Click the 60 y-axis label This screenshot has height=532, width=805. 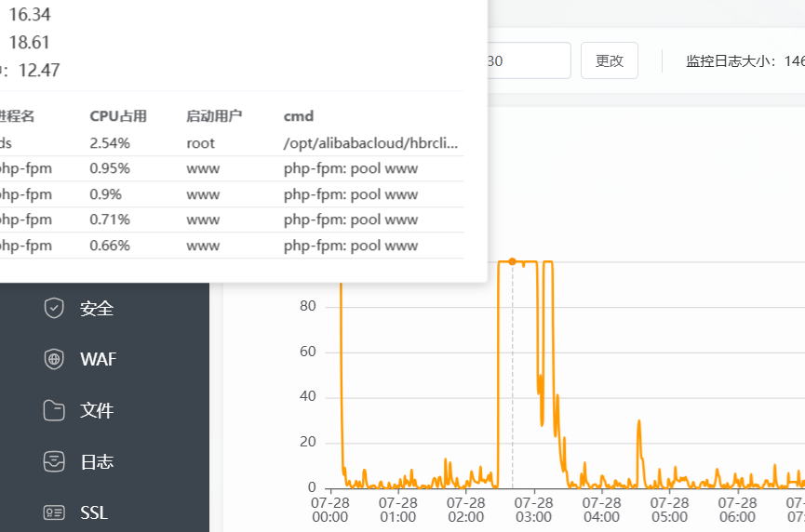308,352
